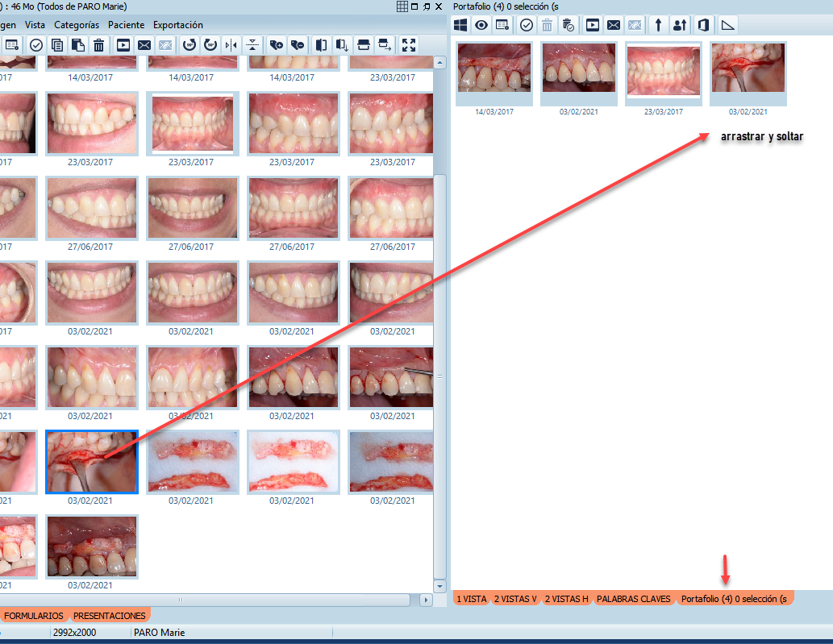Viewport: 833px width, 644px height.
Task: Click the fullscreen expand arrows icon
Action: tap(409, 45)
